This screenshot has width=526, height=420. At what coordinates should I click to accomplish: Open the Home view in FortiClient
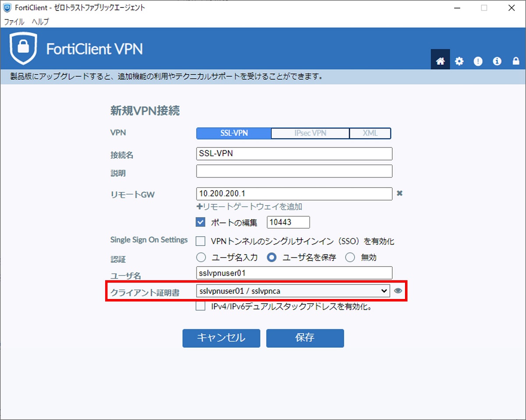(440, 61)
